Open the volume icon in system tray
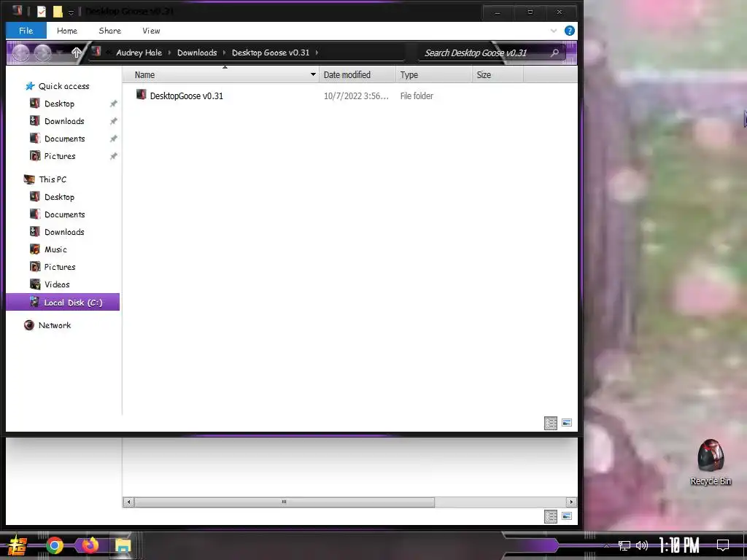The height and width of the screenshot is (560, 747). pos(642,545)
